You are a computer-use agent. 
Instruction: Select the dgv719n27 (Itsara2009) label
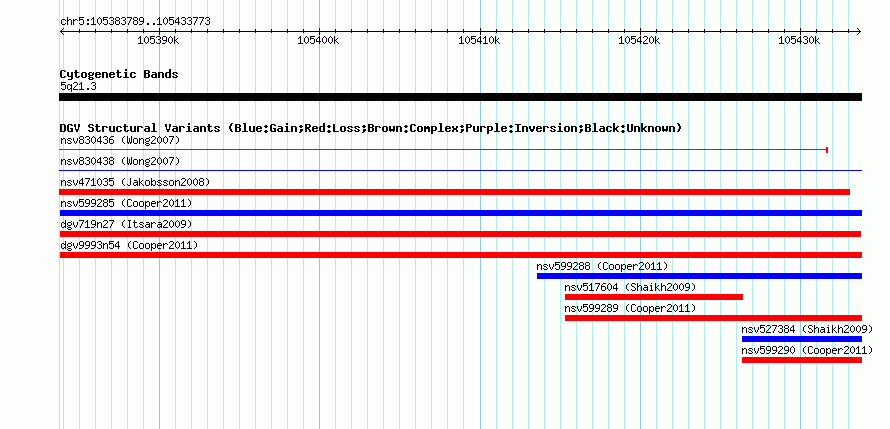pos(126,224)
